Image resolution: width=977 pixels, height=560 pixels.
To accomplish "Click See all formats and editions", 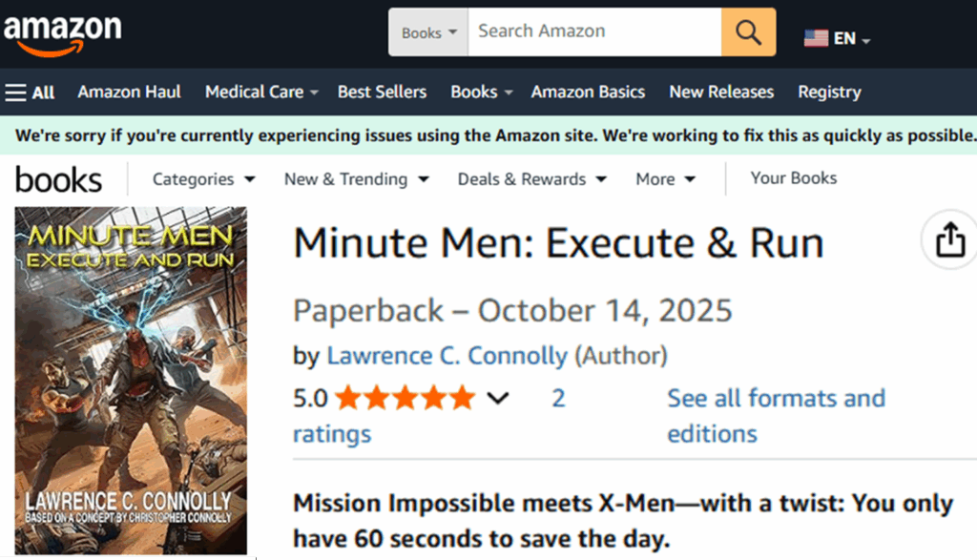I will [775, 415].
